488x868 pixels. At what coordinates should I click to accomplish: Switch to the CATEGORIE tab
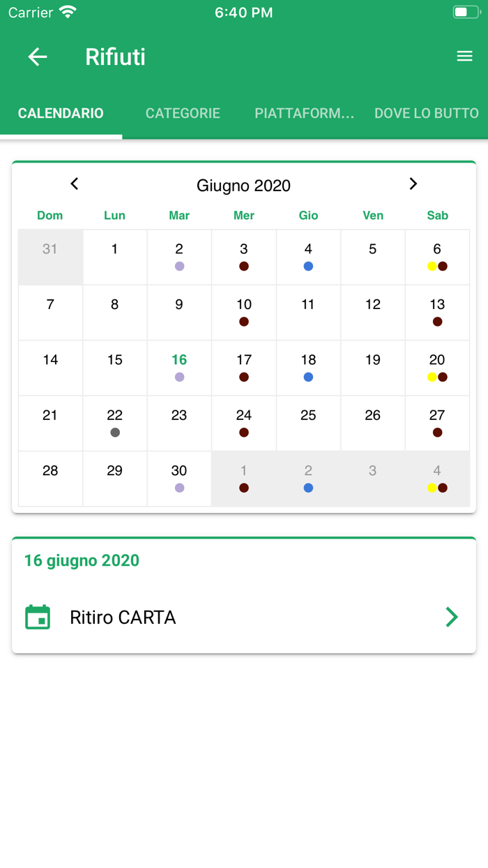pos(183,113)
